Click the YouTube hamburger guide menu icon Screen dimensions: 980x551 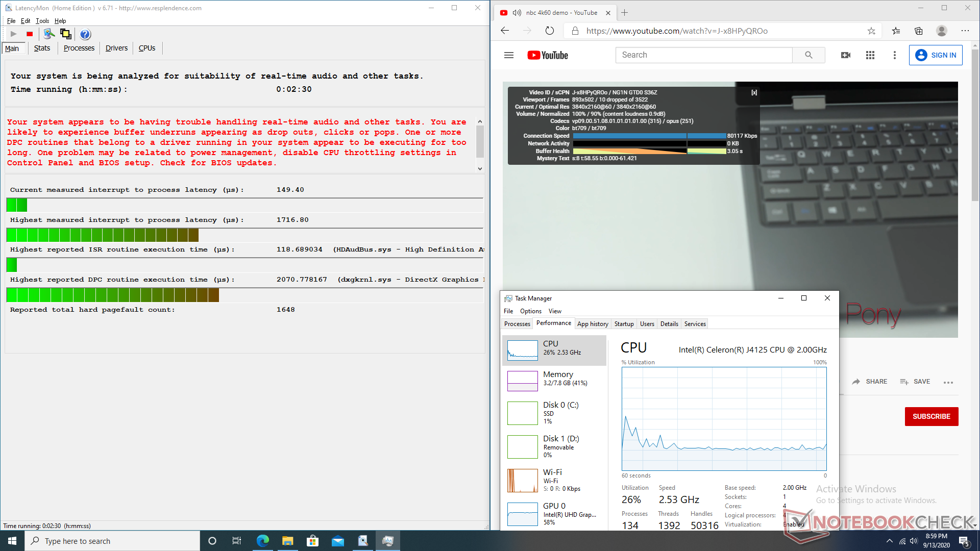pyautogui.click(x=508, y=55)
